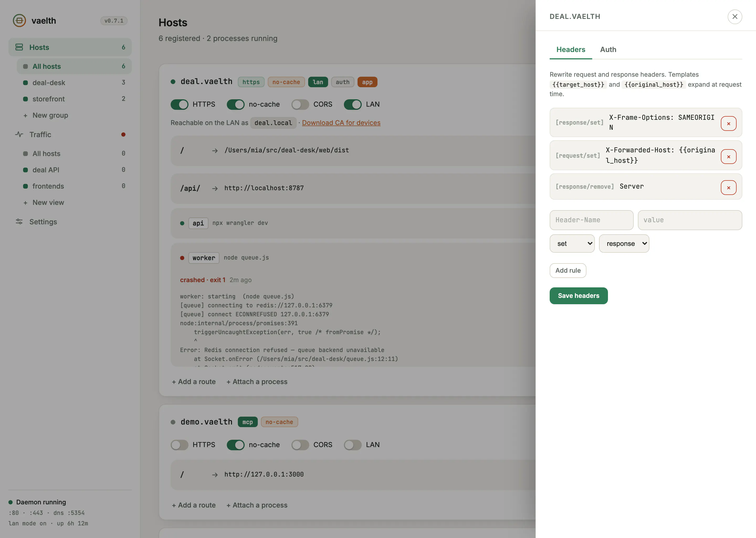
Task: Disable no-cache on demo.vaelth
Action: click(x=235, y=445)
